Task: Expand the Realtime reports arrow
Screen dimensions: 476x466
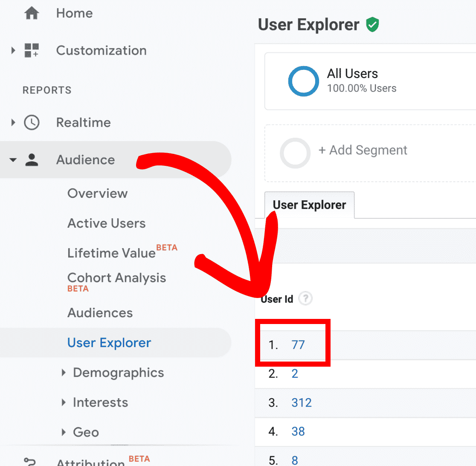Action: [x=13, y=122]
